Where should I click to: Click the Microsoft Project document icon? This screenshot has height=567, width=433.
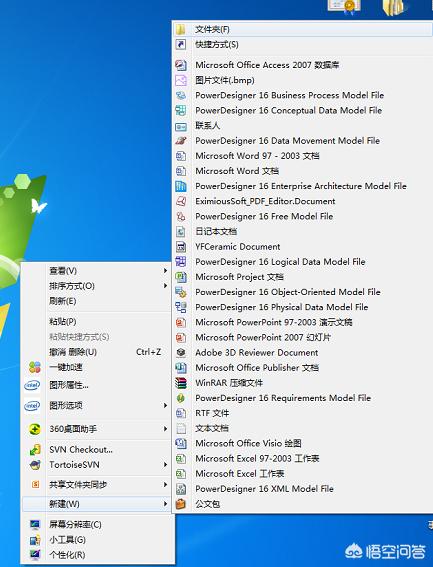(x=181, y=277)
